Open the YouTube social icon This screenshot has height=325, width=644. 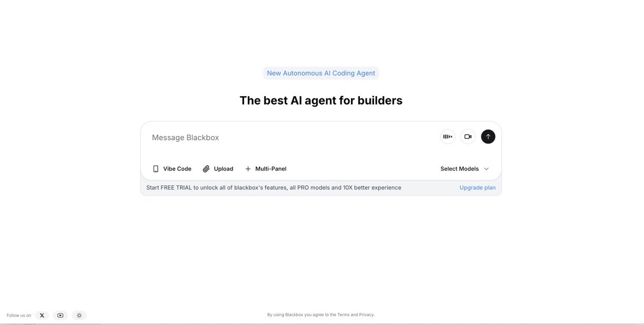click(61, 316)
